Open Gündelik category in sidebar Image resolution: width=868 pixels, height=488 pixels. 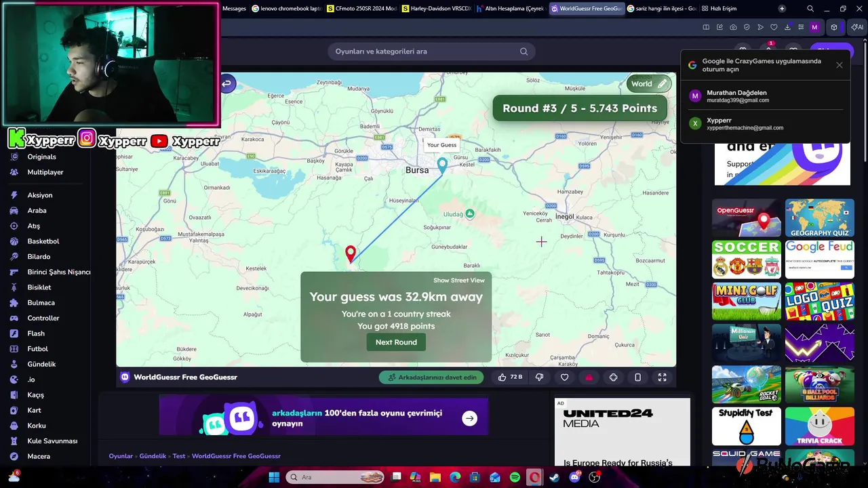[41, 364]
